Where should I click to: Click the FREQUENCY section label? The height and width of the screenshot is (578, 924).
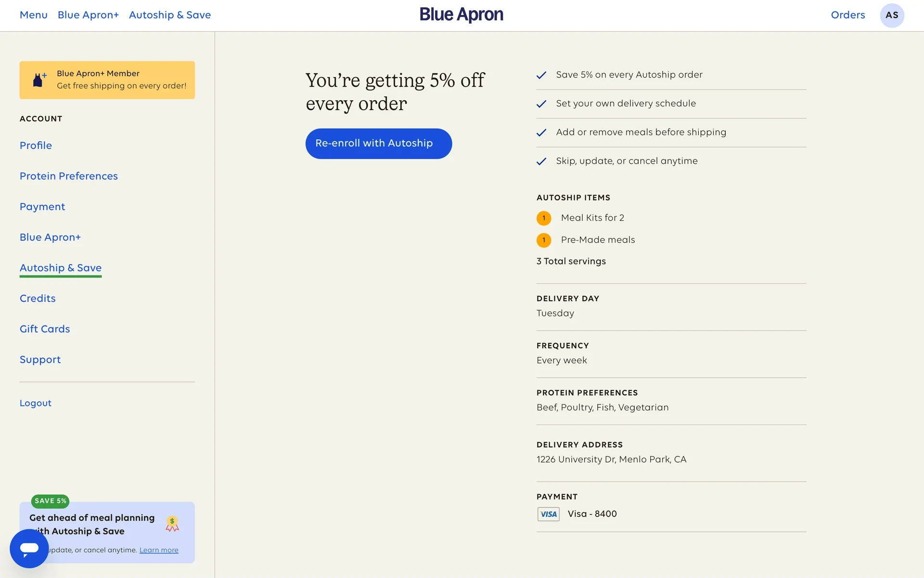tap(563, 346)
